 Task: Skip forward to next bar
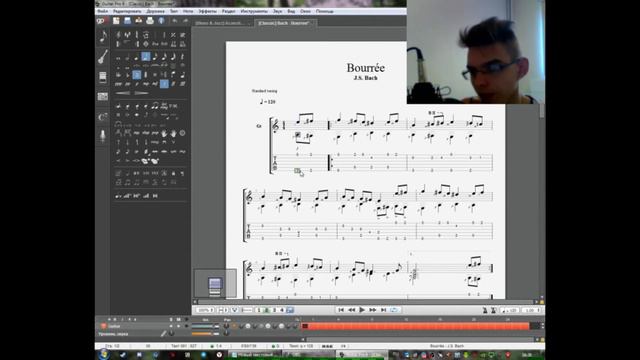pyautogui.click(x=373, y=310)
